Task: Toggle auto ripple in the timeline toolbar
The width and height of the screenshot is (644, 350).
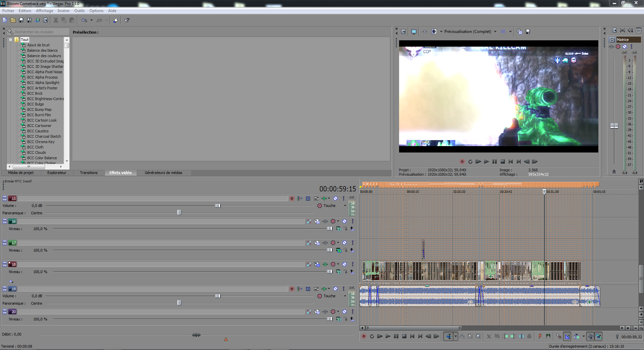Action: click(576, 336)
